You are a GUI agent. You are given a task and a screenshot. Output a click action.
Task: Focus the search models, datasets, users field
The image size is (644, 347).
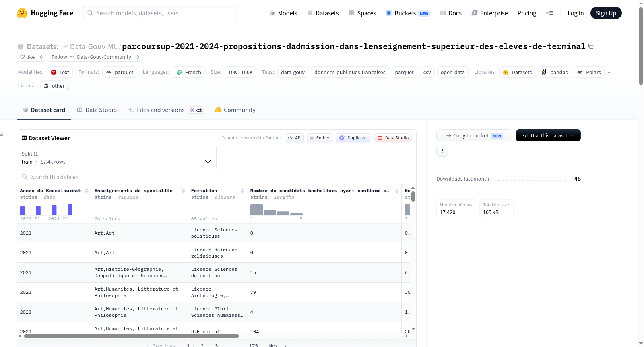(x=160, y=13)
